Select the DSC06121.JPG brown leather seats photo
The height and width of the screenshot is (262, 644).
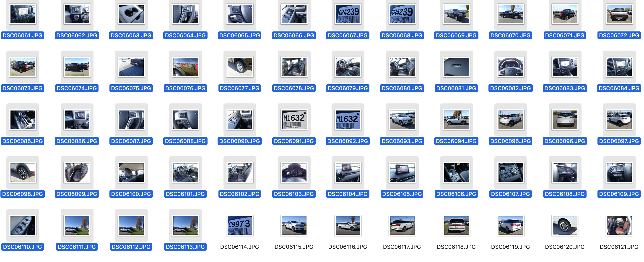pyautogui.click(x=619, y=225)
